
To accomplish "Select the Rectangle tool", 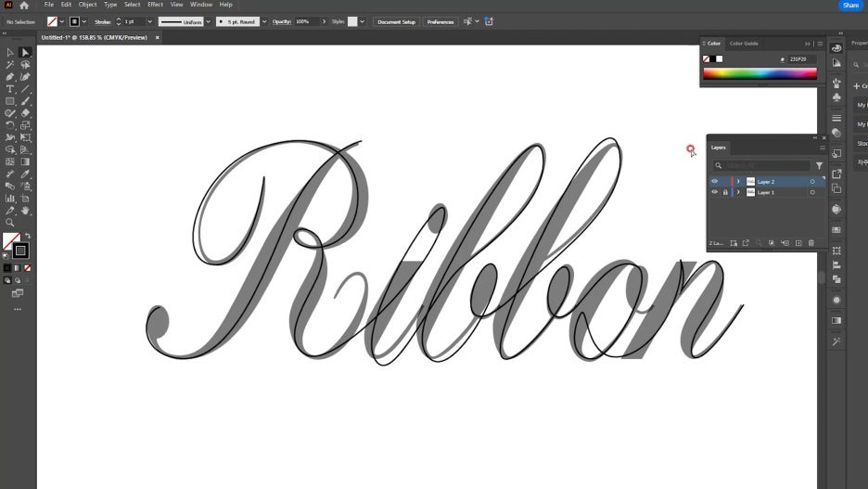I will pyautogui.click(x=10, y=101).
